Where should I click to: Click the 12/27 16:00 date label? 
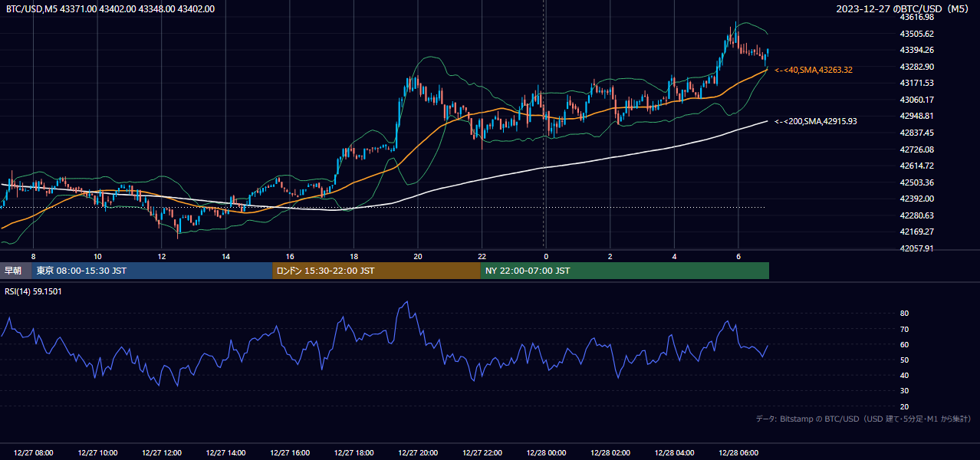[x=290, y=453]
